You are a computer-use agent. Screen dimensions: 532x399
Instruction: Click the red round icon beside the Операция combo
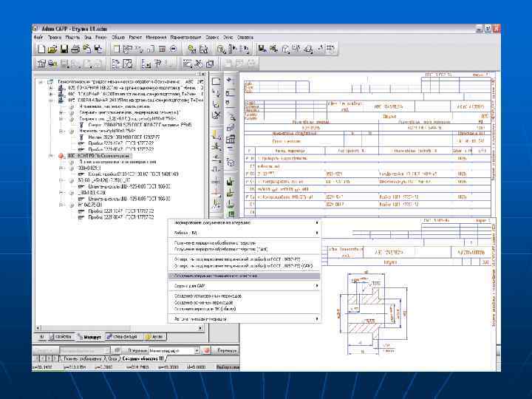(207, 350)
